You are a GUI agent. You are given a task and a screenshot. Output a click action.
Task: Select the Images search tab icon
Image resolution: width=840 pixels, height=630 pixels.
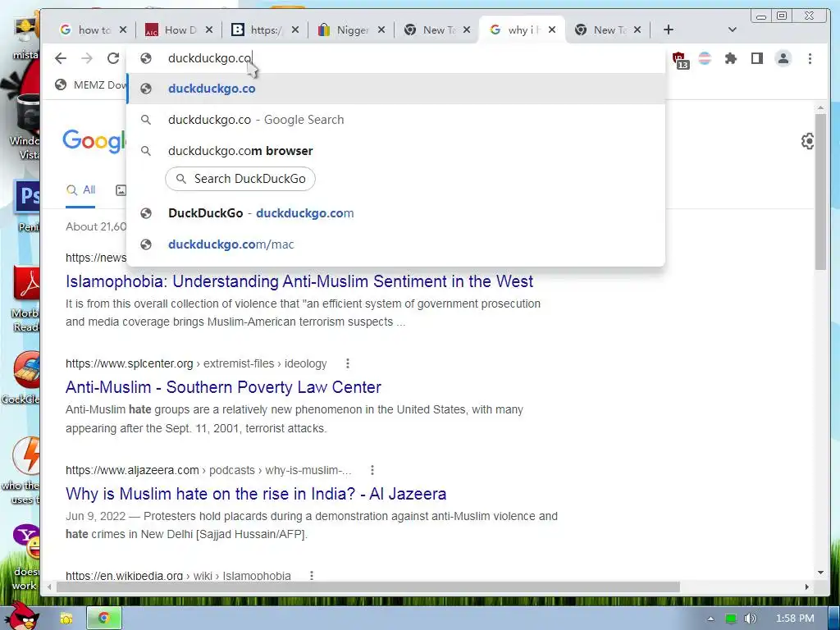coord(121,189)
